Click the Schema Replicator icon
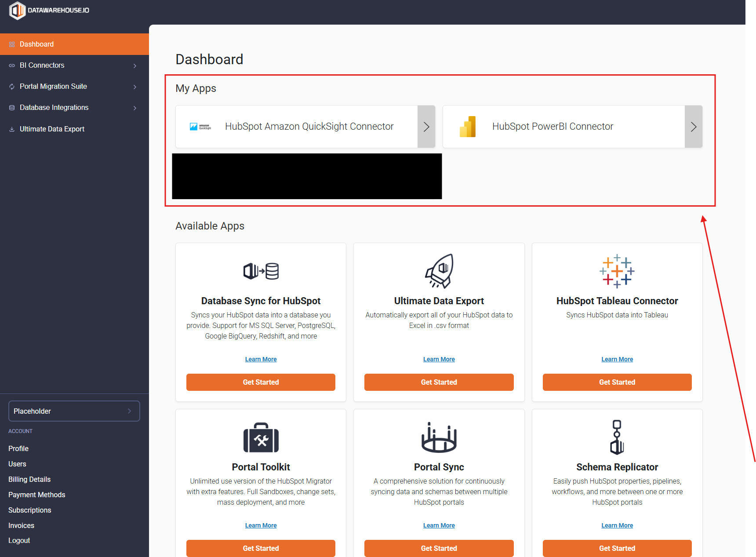Image resolution: width=756 pixels, height=557 pixels. point(617,437)
